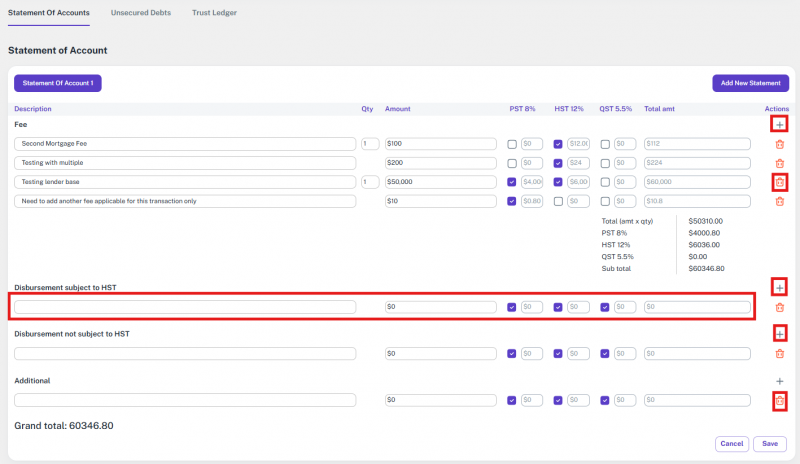Click the Add New Statement button

pos(750,83)
